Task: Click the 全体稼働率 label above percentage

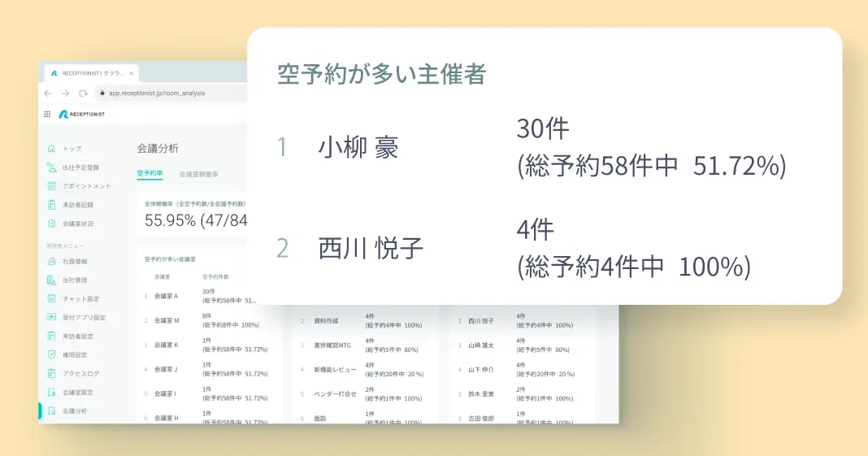Action: pos(195,204)
